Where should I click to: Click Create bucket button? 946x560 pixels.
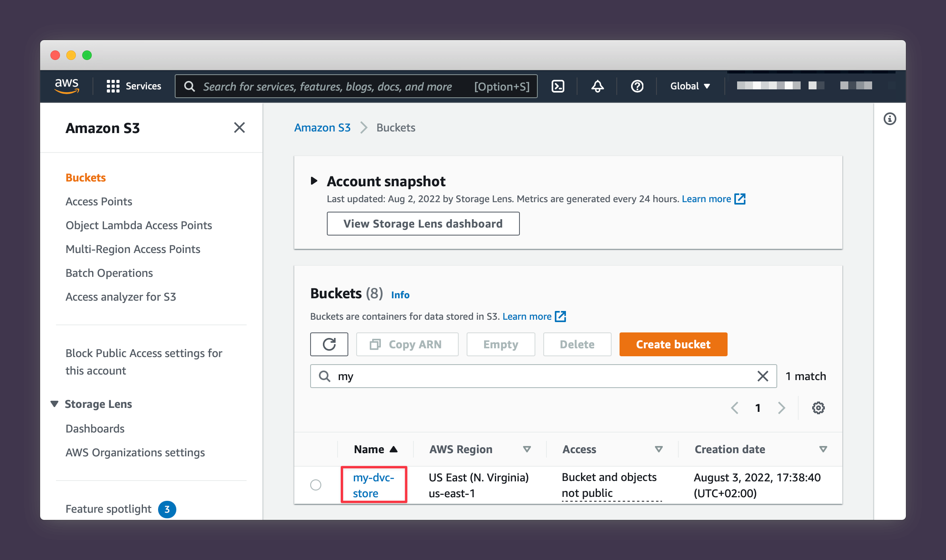673,344
